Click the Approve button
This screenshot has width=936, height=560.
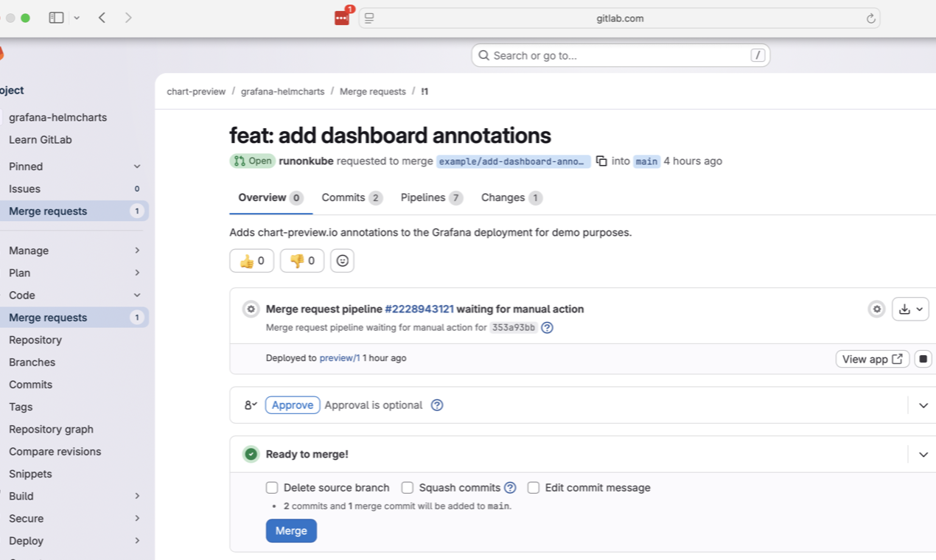tap(293, 405)
